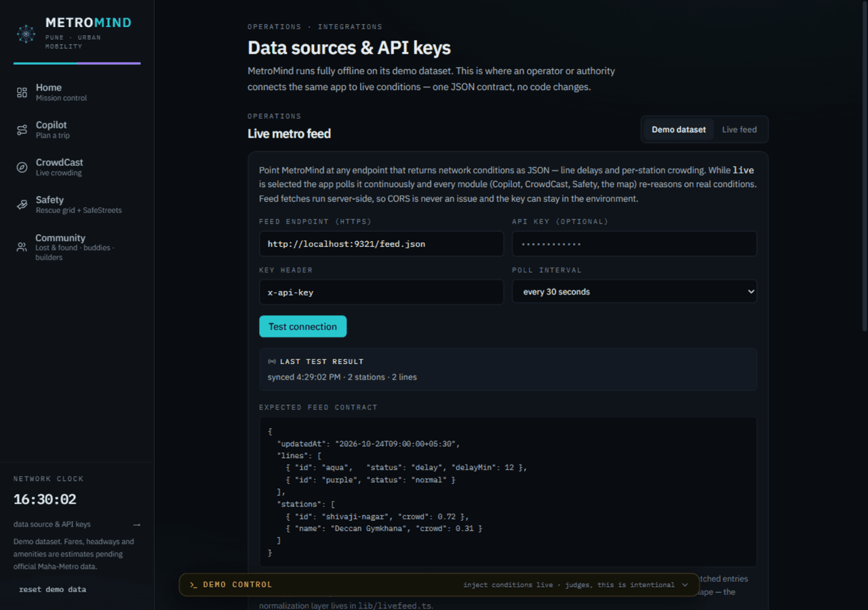
Task: Select the CrowdCast compass icon
Action: point(22,167)
